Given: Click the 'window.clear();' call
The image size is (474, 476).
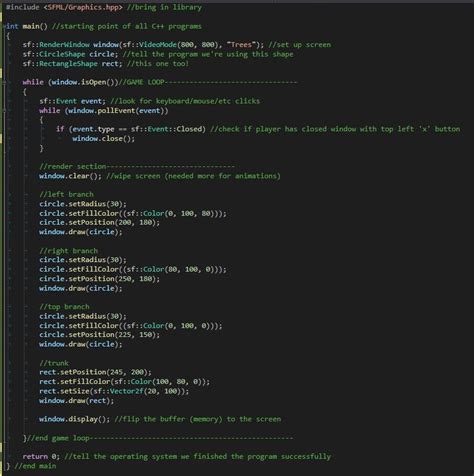Looking at the screenshot, I should tap(70, 176).
